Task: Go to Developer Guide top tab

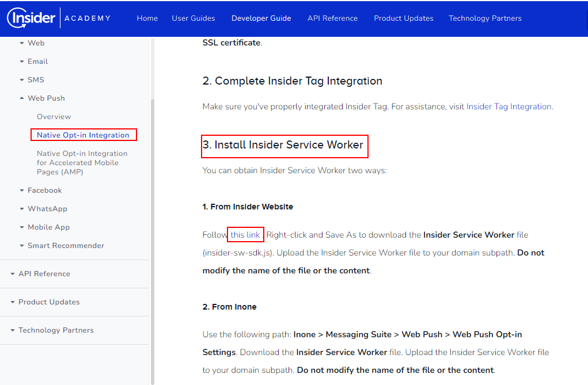Action: click(261, 18)
